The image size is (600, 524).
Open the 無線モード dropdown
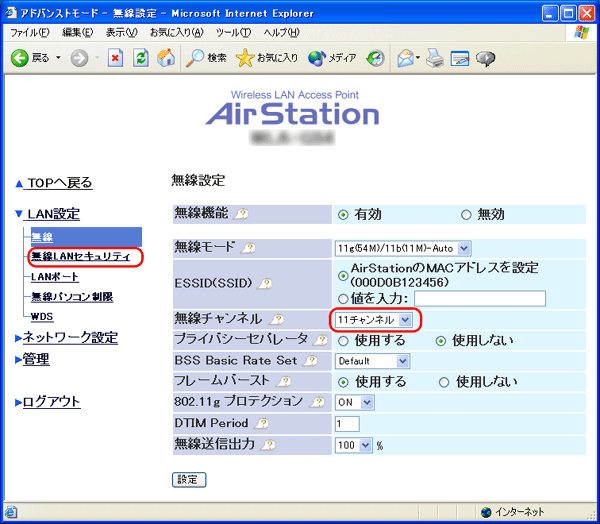tap(403, 248)
